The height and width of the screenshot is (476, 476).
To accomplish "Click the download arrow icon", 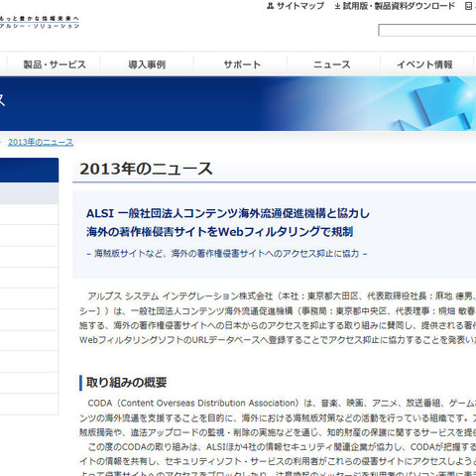I will point(337,6).
